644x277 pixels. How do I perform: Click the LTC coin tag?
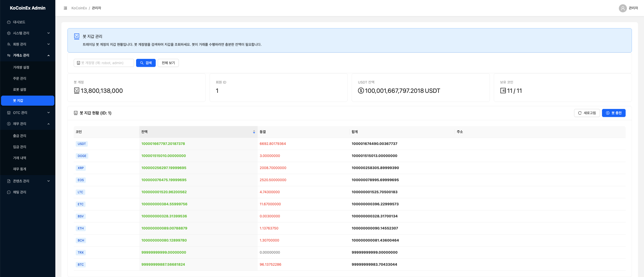coord(80,192)
